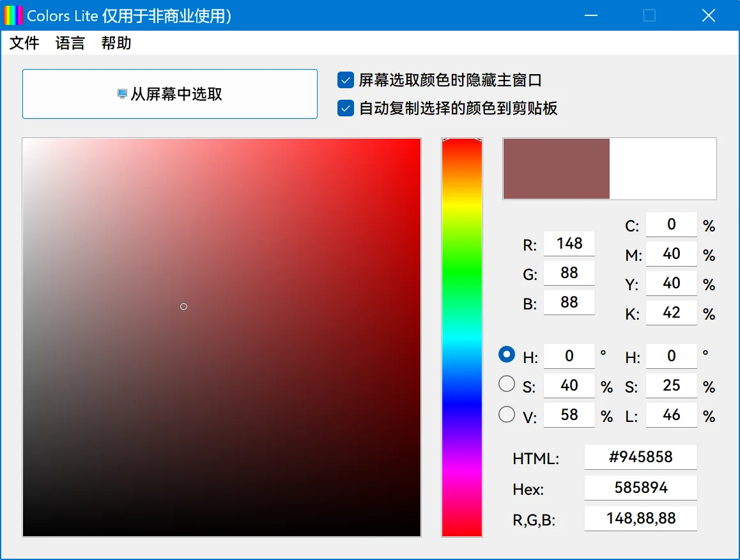
Task: Edit the B value input field
Action: [569, 302]
